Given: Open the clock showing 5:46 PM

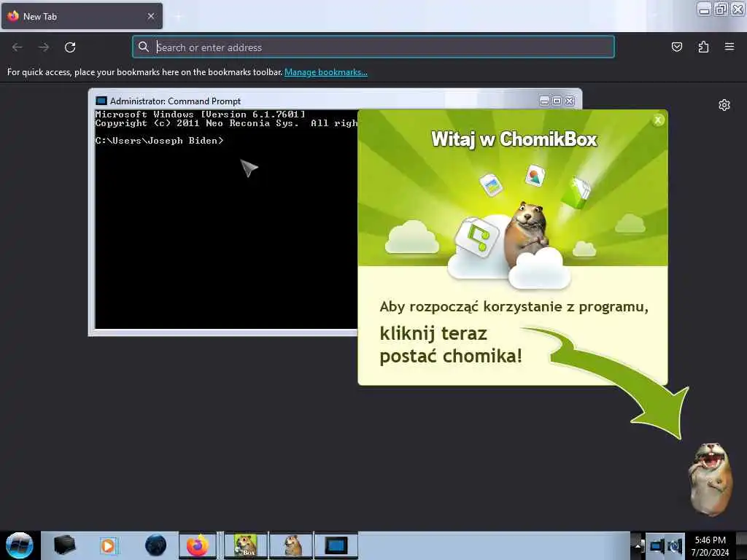Looking at the screenshot, I should pyautogui.click(x=710, y=545).
